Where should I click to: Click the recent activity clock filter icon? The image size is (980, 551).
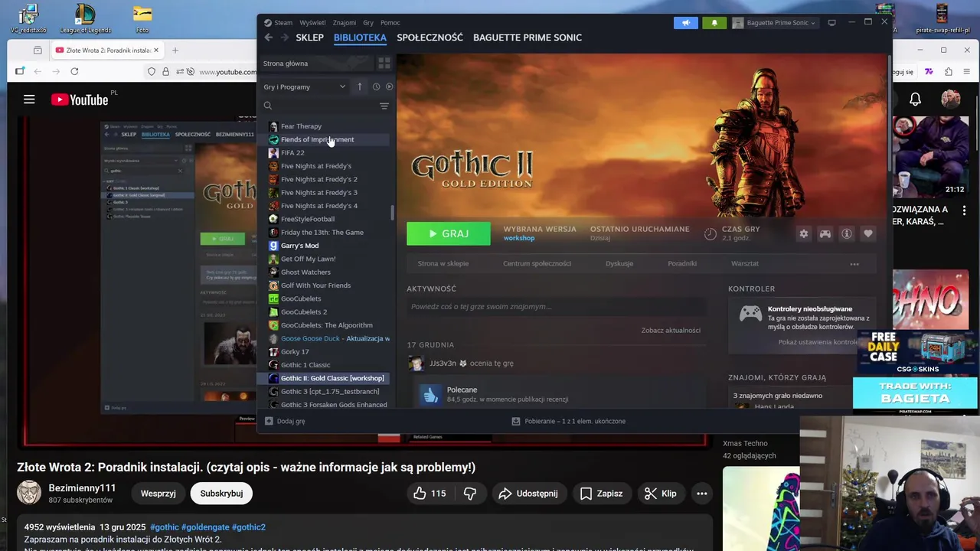pyautogui.click(x=376, y=86)
